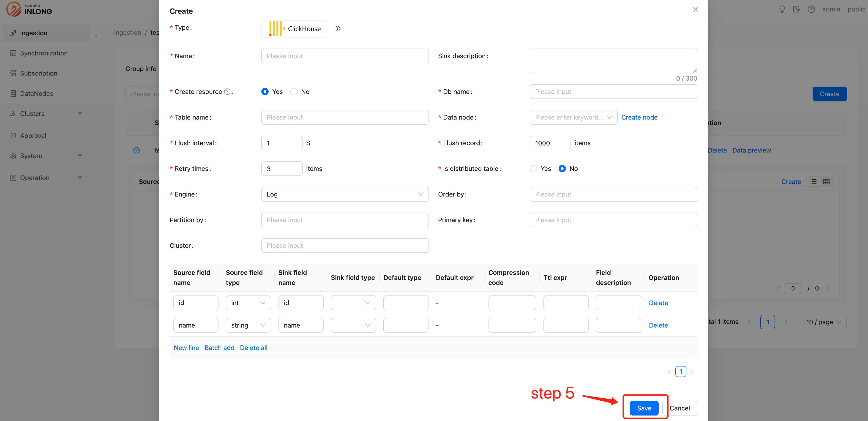This screenshot has height=421, width=868.
Task: Go to DataNodes in the sidebar
Action: point(36,93)
